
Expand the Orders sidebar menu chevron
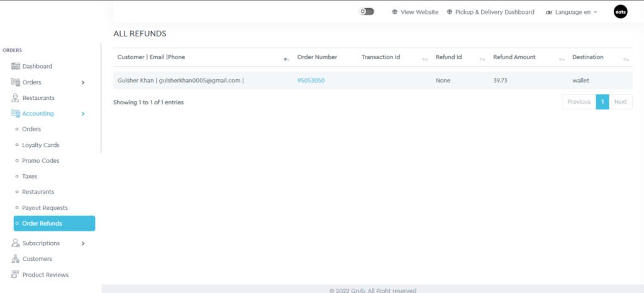[x=83, y=82]
